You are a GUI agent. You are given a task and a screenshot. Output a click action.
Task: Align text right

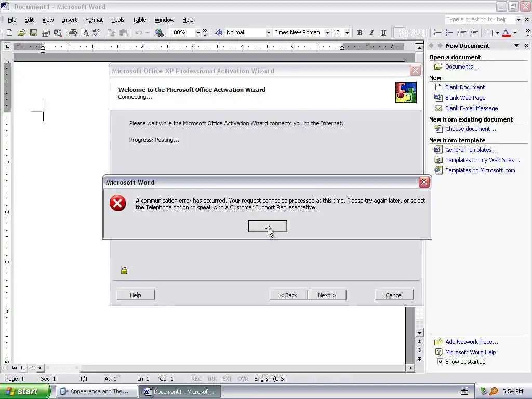[x=422, y=33]
